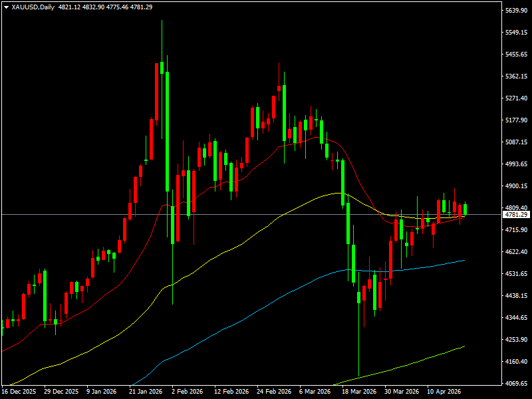Click the 4809.40 price axis label
Viewport: 532px width, 399px height.
tap(517, 207)
